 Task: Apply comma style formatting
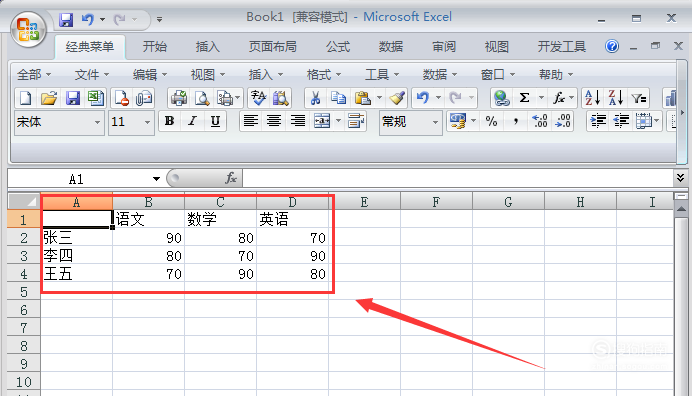[515, 121]
